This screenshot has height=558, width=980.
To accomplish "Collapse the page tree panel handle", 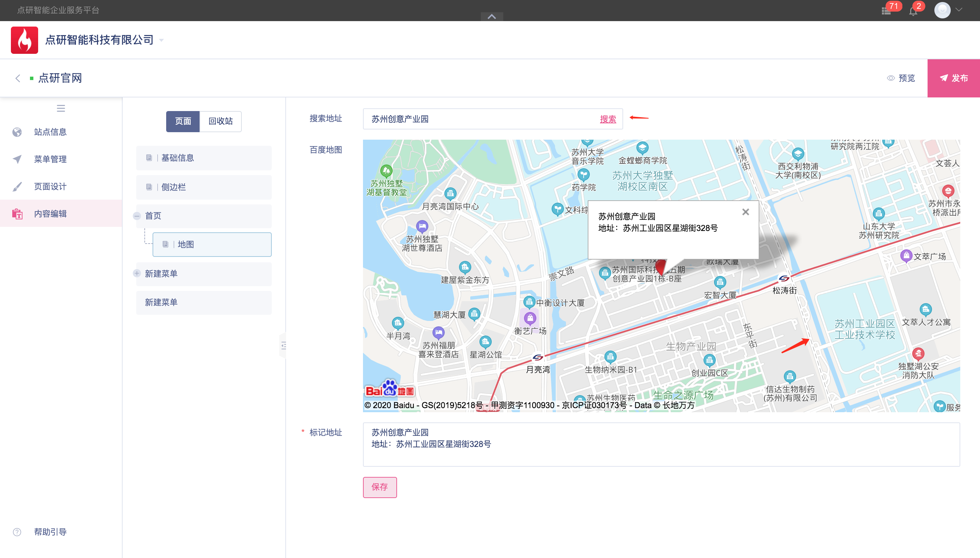I will (x=283, y=346).
